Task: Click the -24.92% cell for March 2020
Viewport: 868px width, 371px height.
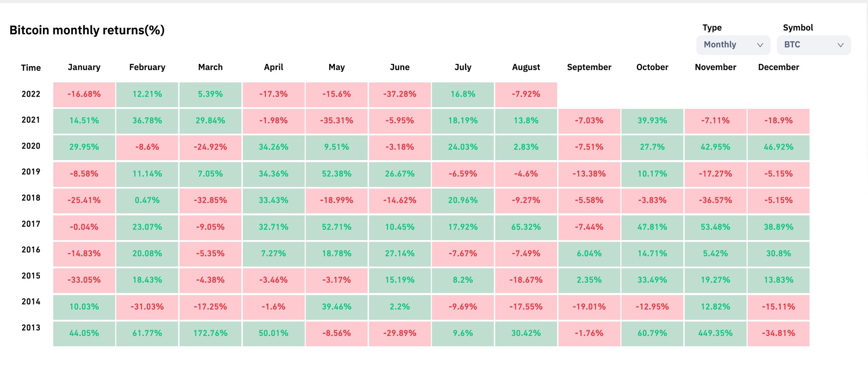Action: [x=210, y=147]
